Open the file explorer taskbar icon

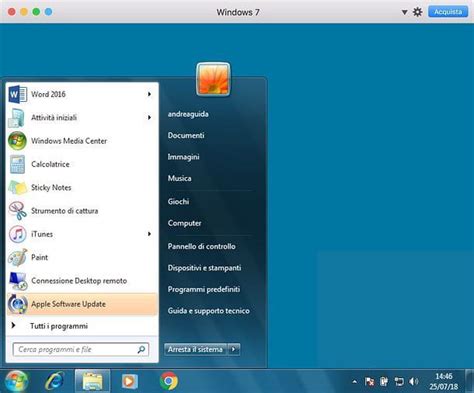pos(92,381)
